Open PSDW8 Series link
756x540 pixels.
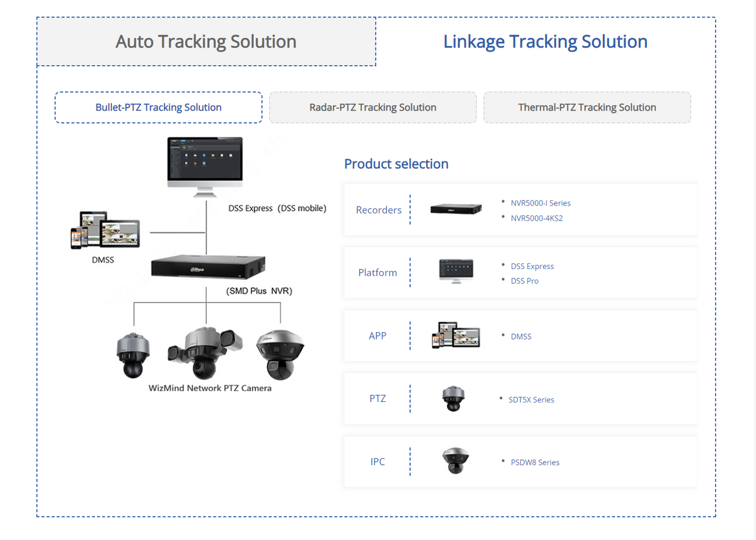(535, 462)
